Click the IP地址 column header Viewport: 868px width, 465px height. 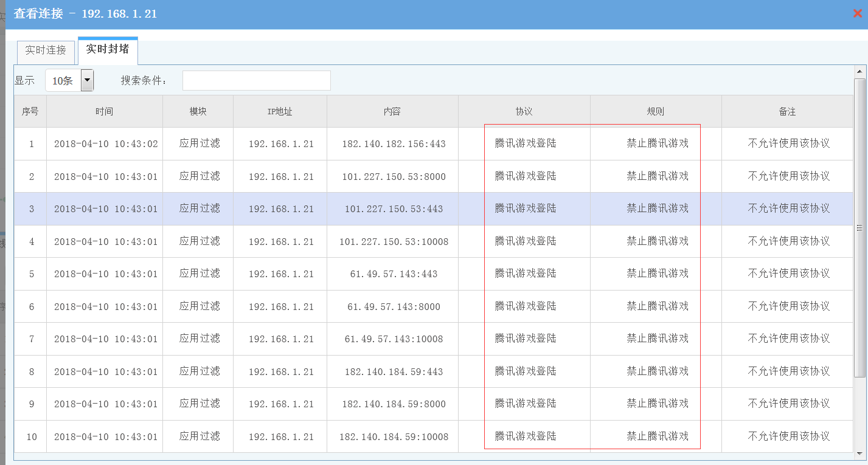pos(280,112)
